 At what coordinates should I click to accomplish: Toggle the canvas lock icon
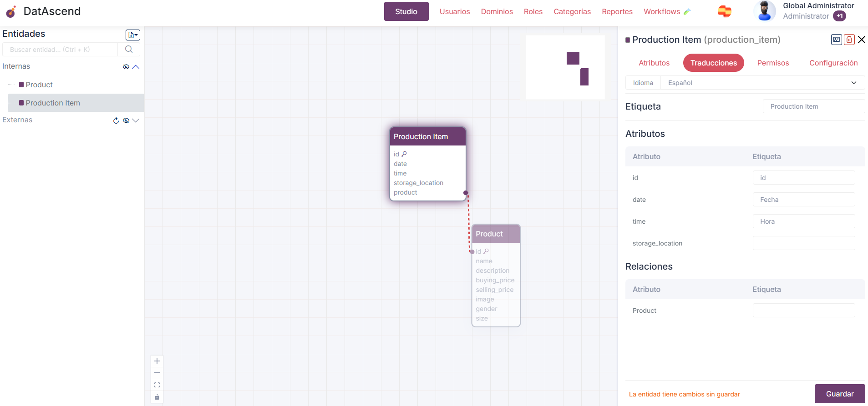tap(157, 397)
